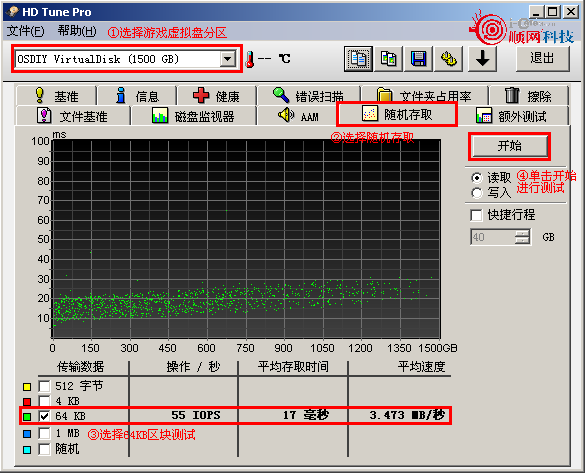
Task: Click the random access scatter graph
Action: tap(246, 239)
